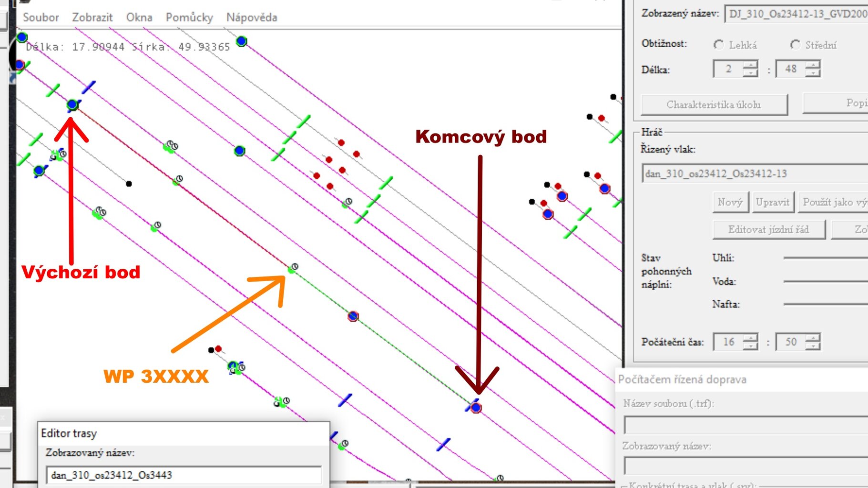868x488 pixels.
Task: Adjust the Uhlí fuel level slider
Action: click(x=826, y=258)
